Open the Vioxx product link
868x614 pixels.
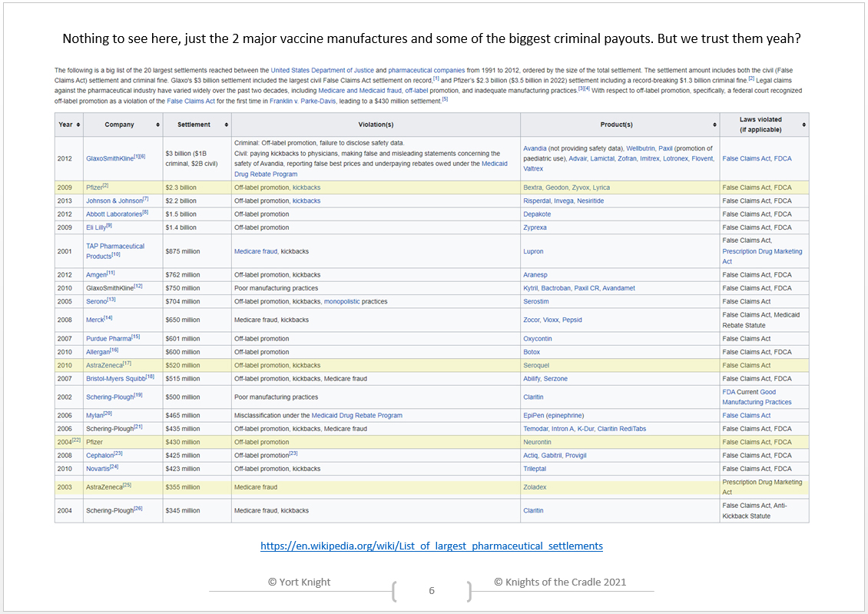coord(551,320)
